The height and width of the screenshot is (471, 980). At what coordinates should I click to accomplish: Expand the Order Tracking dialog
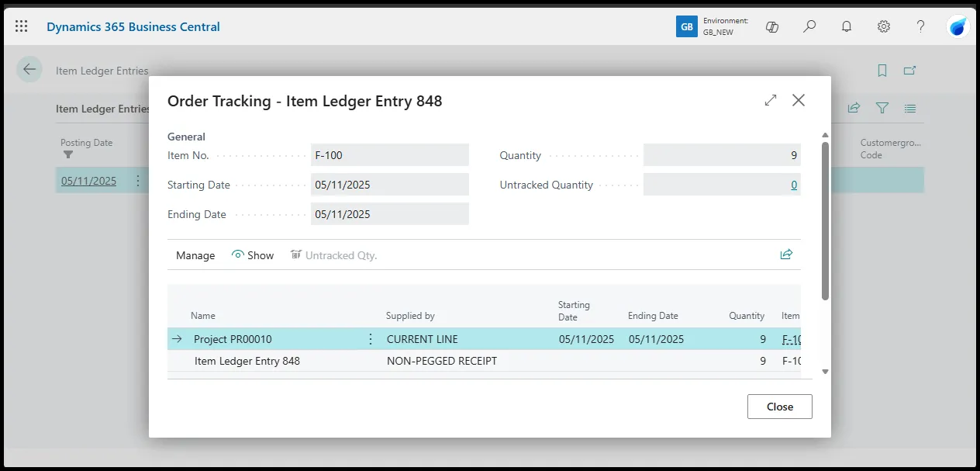(771, 100)
